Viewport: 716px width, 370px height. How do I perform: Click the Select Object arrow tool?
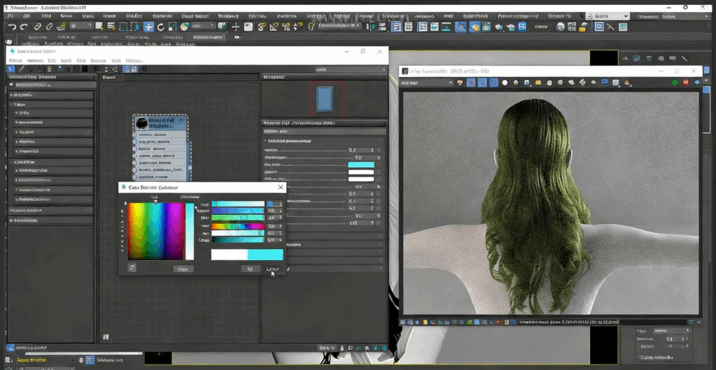click(x=99, y=26)
